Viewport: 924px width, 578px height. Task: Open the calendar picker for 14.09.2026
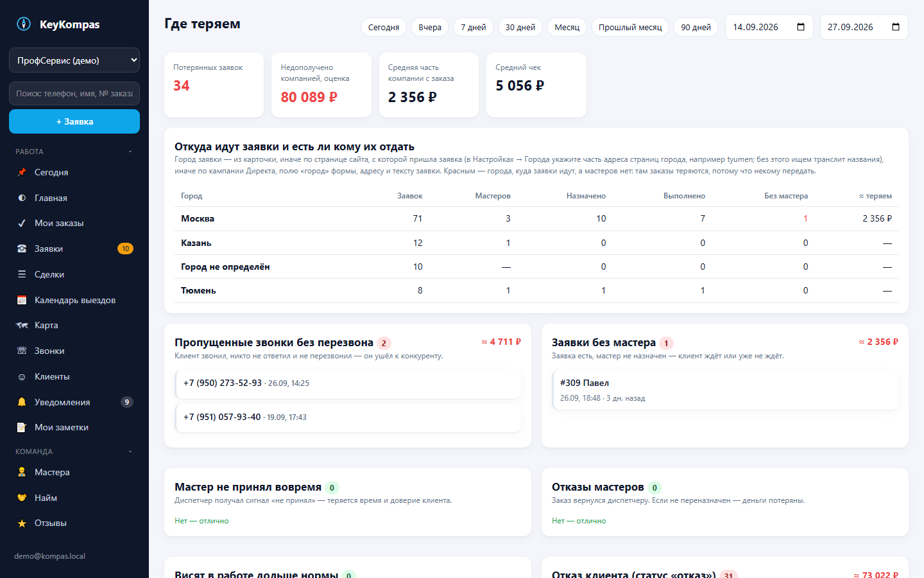pos(801,27)
